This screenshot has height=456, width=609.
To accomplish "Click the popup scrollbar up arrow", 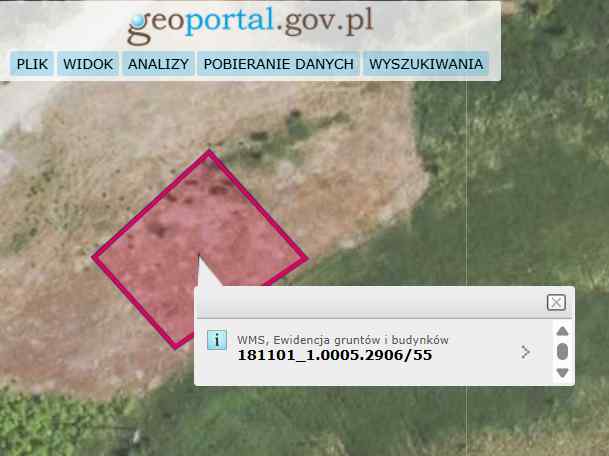I will coord(562,331).
